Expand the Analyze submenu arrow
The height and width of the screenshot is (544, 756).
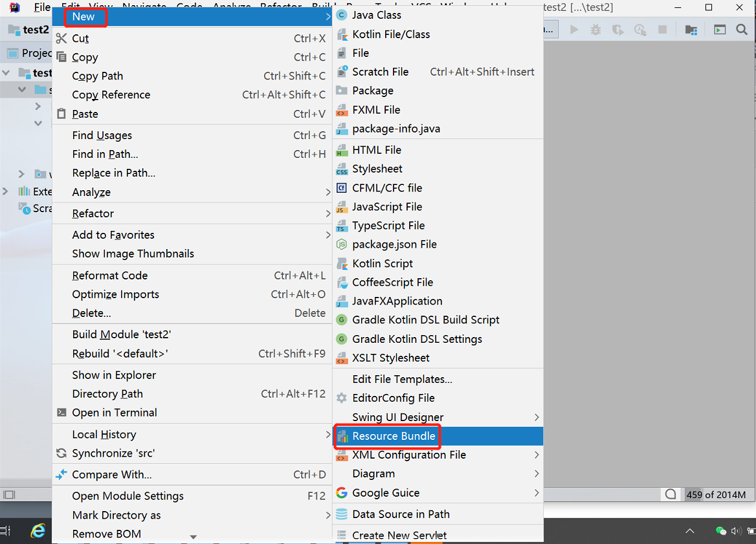[327, 192]
